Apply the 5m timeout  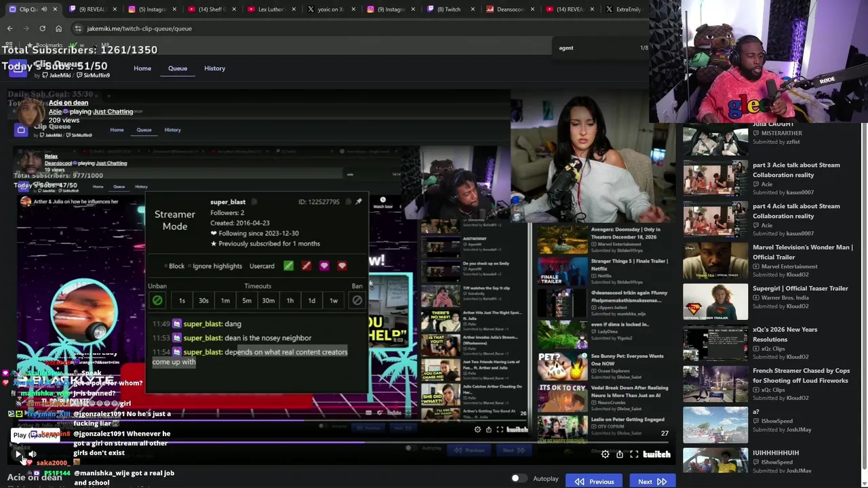pos(247,300)
